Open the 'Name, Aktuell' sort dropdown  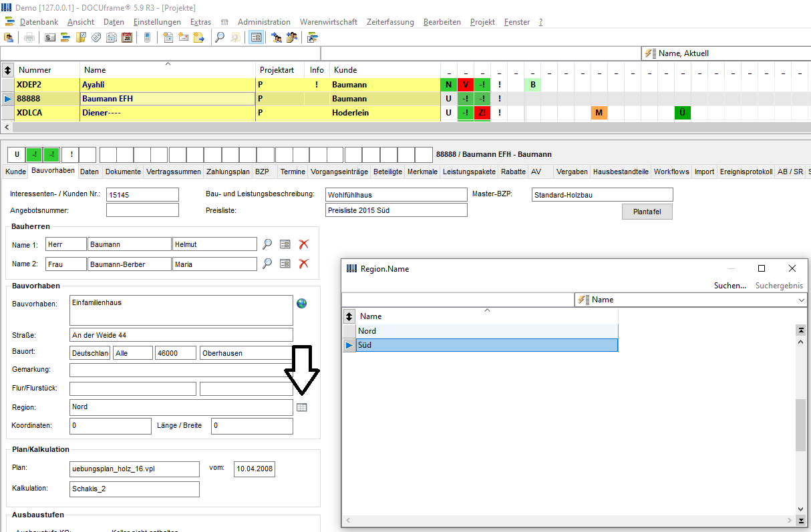(x=726, y=53)
